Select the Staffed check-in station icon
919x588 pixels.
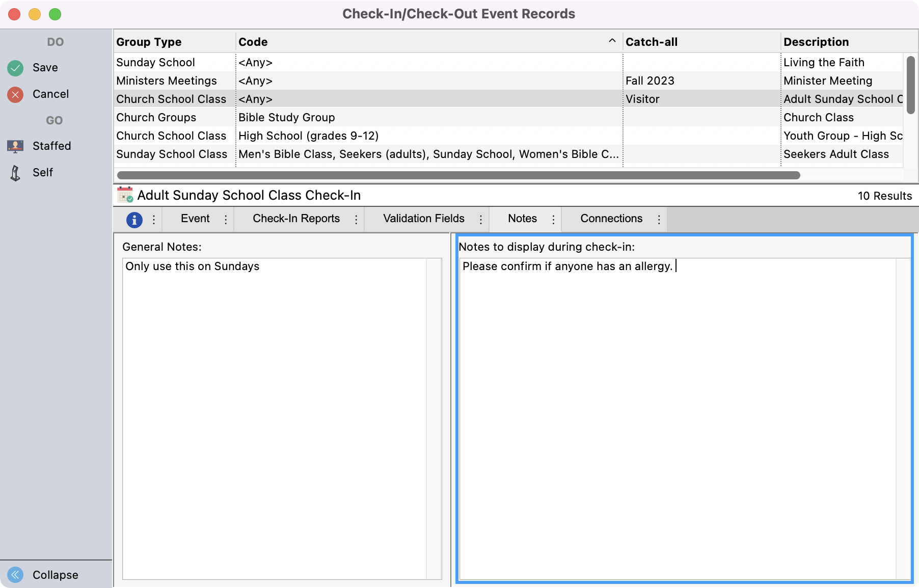(15, 146)
